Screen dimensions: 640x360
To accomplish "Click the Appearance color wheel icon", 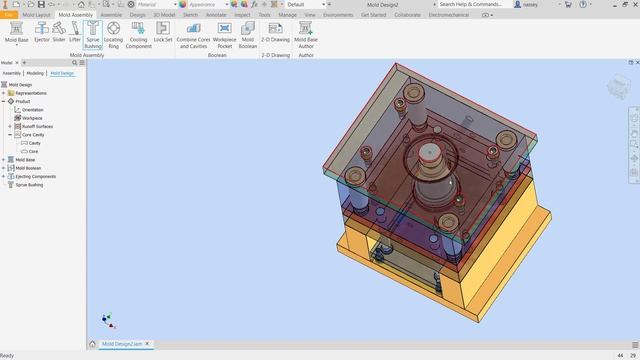I will 182,4.
